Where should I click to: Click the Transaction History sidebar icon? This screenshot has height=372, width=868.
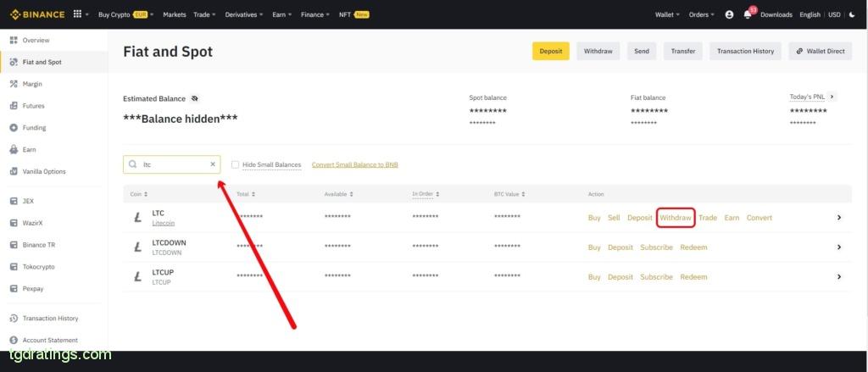14,319
